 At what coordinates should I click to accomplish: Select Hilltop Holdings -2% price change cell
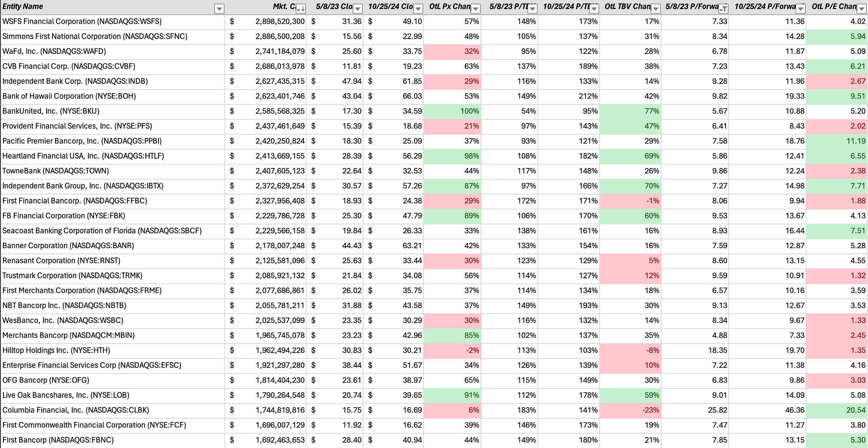pos(452,350)
